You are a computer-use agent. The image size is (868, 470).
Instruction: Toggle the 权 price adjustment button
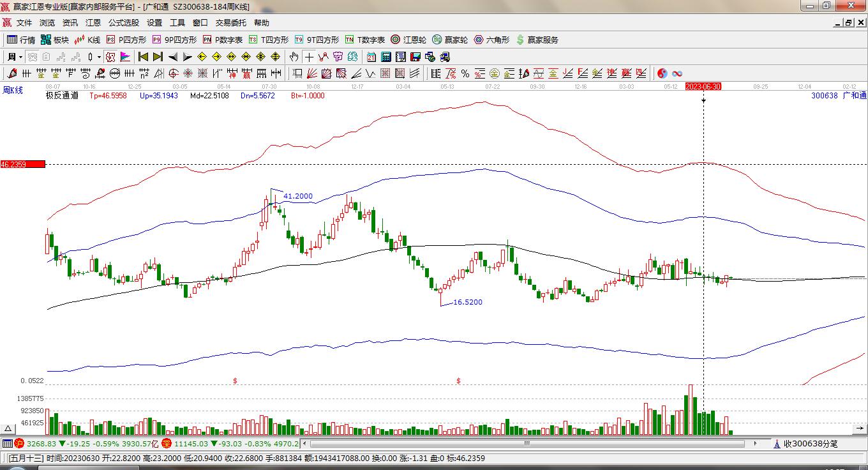click(x=110, y=57)
